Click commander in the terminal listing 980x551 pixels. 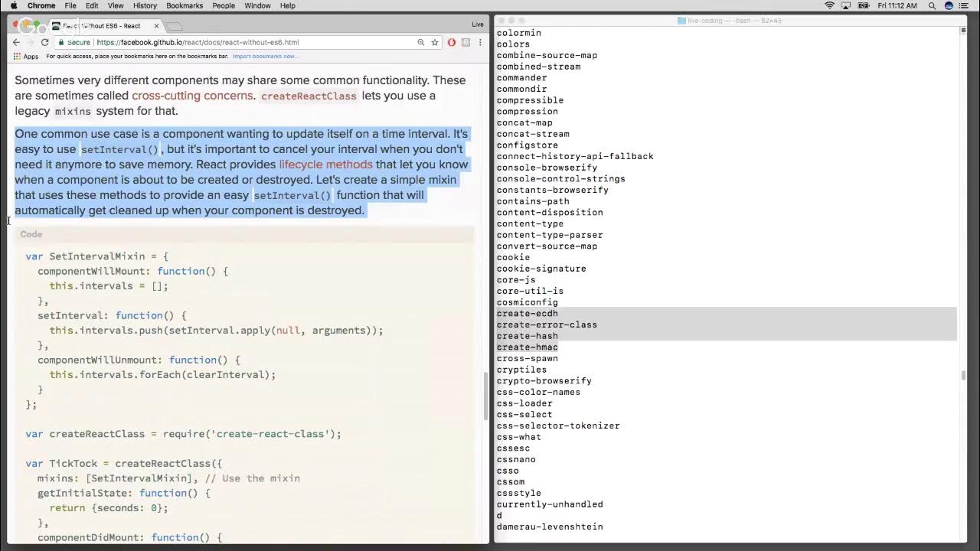(x=521, y=78)
